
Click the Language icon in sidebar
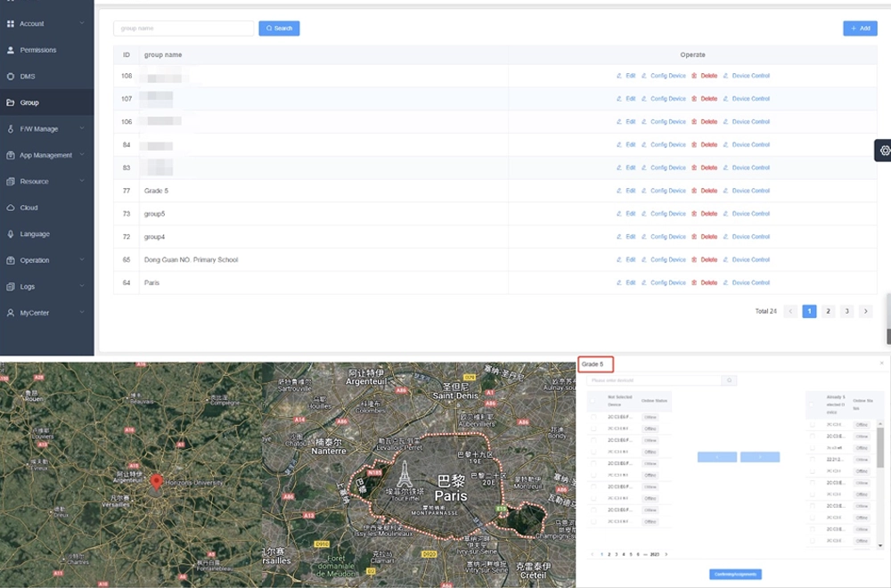(x=10, y=234)
